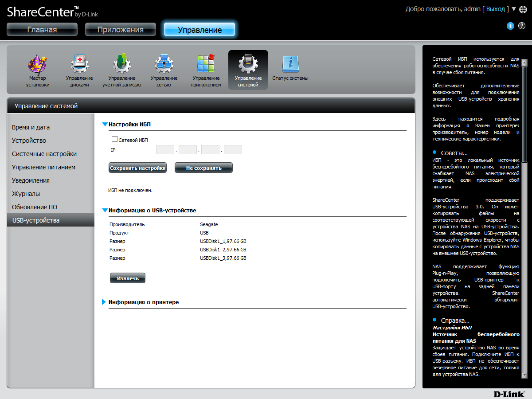532x399 pixels.
Task: Click the Советы heading in help panel
Action: pyautogui.click(x=454, y=153)
